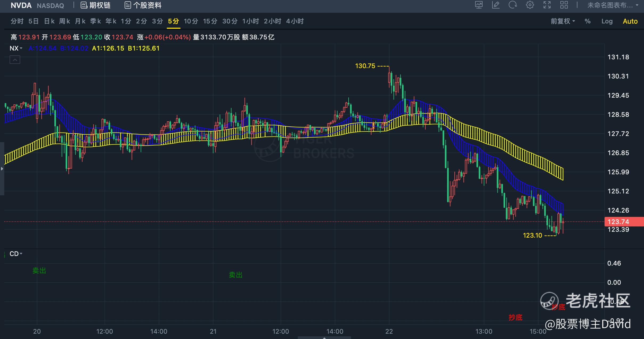Open the chart monitor display icon
The height and width of the screenshot is (339, 644).
point(479,5)
